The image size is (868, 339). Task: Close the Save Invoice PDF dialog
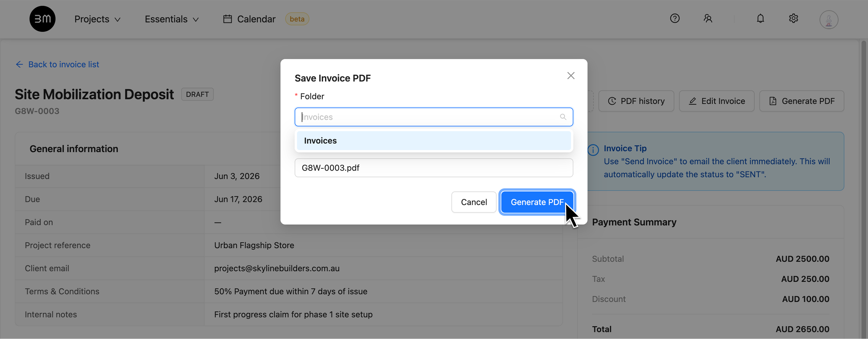point(570,76)
